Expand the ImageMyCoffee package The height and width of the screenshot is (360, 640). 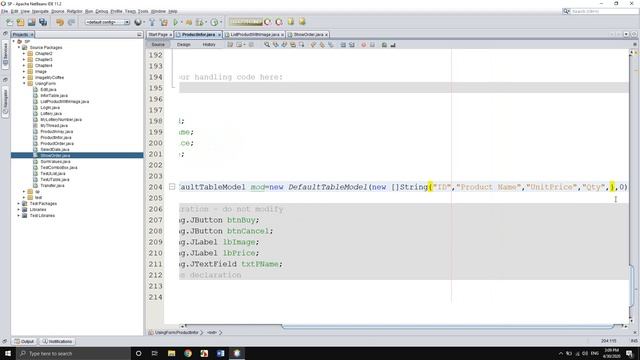pos(24,77)
